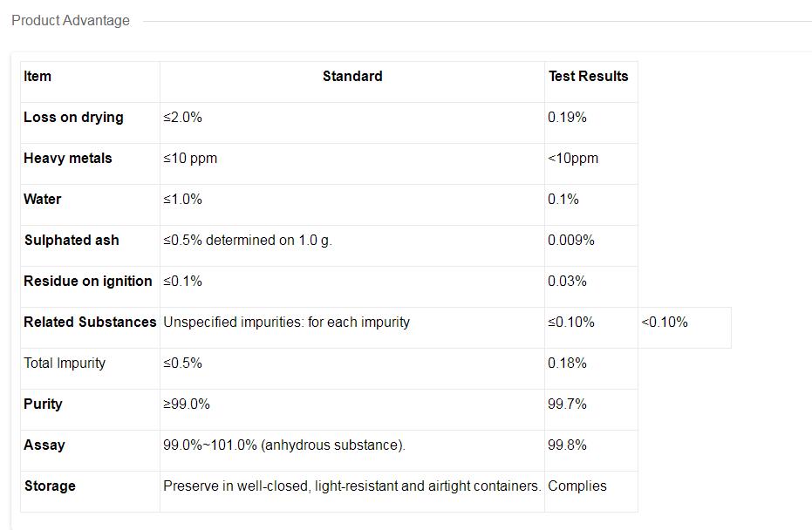The height and width of the screenshot is (530, 812).
Task: Click the "0.009%" test result value
Action: point(571,240)
